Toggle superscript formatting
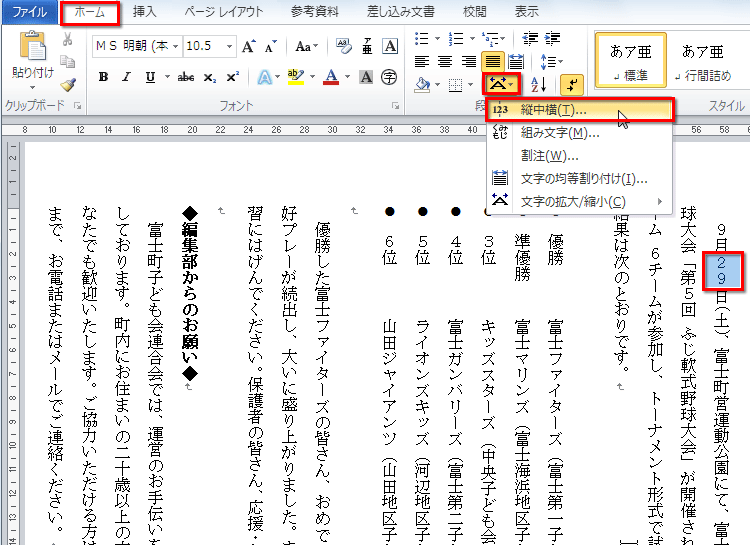Screen dimensions: 750x545 coord(232,77)
